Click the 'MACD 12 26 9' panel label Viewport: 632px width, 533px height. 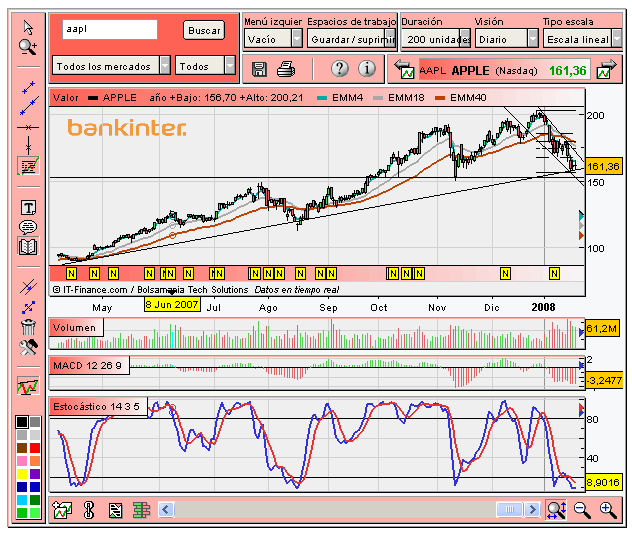[x=89, y=366]
